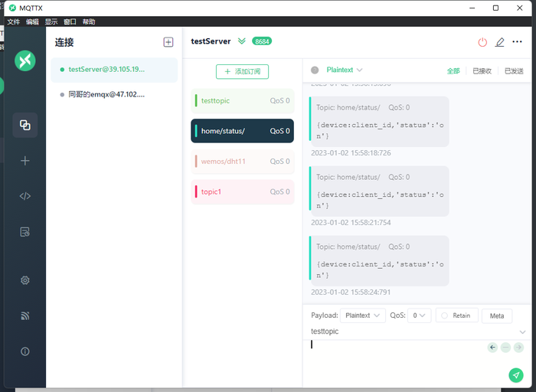Click the gray circle icon beside Plaintext
The height and width of the screenshot is (392, 536).
point(315,70)
